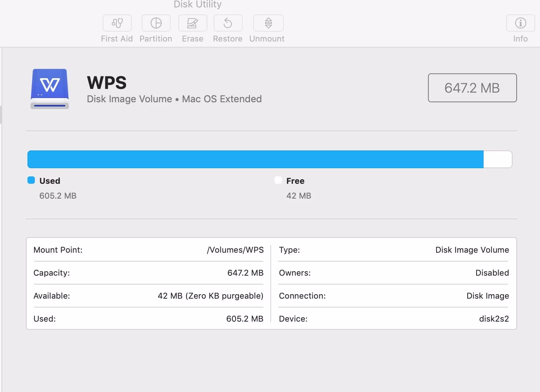The image size is (540, 392).
Task: Select the WPS volume name heading
Action: point(107,82)
